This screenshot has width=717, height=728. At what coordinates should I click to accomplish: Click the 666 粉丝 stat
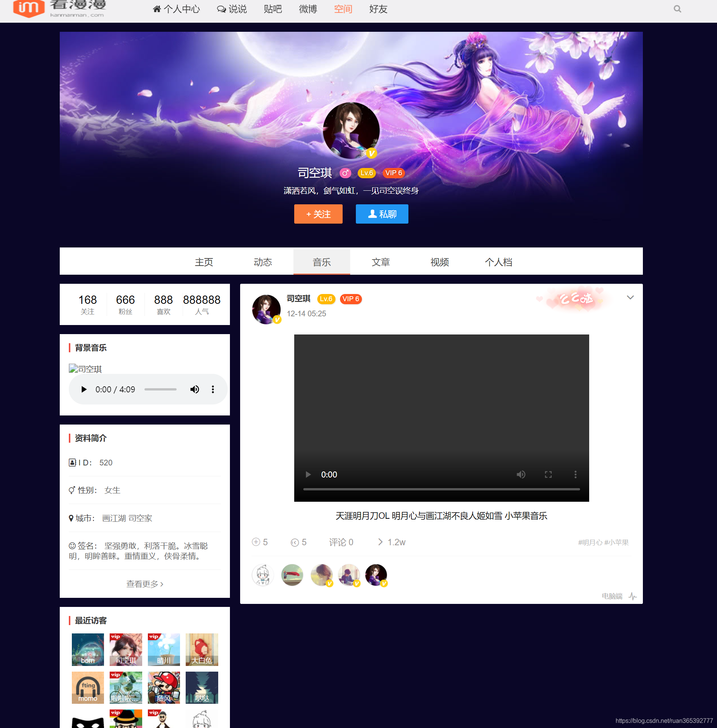click(x=125, y=304)
